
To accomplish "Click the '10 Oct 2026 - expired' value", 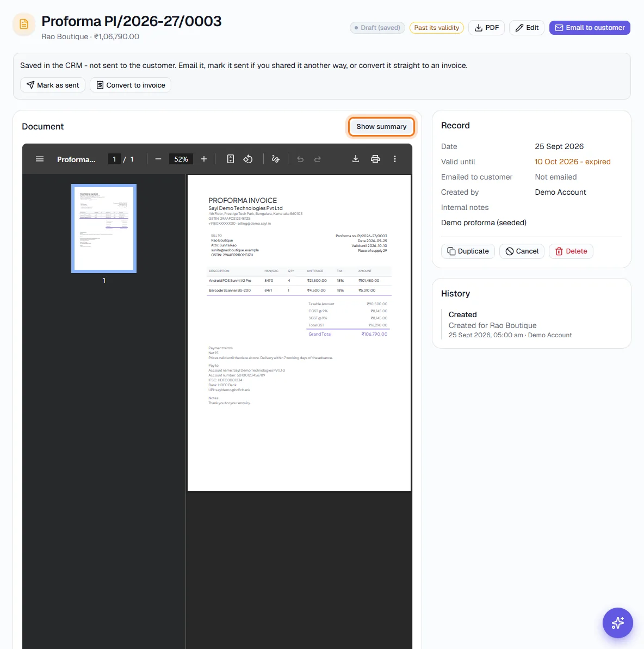I will (x=572, y=162).
